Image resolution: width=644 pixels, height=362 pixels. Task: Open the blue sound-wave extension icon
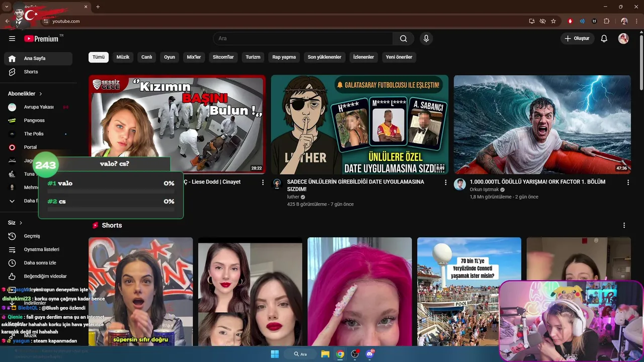(582, 21)
